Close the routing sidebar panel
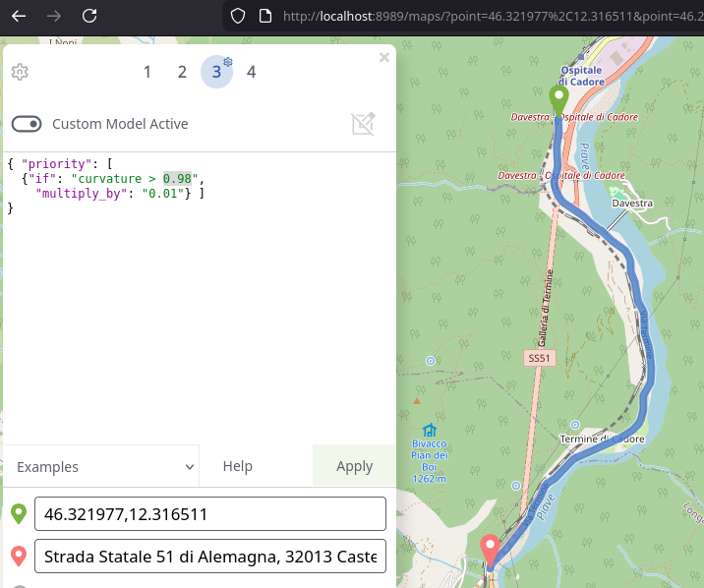 click(x=384, y=57)
